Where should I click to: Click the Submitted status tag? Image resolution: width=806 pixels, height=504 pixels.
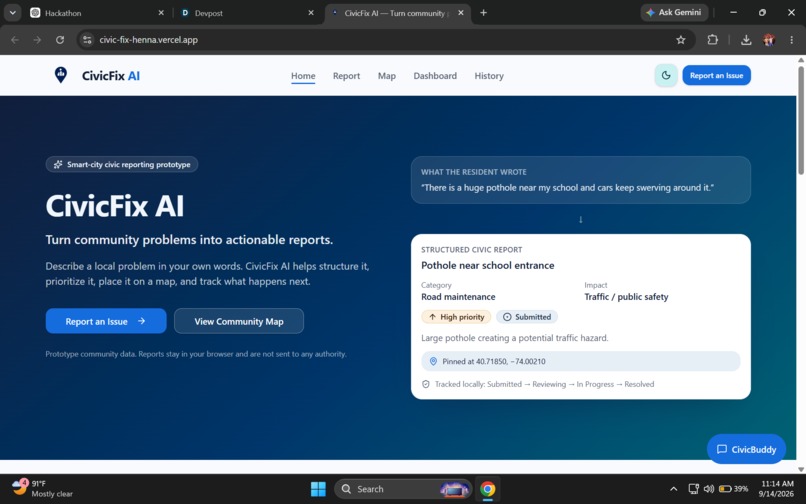pyautogui.click(x=527, y=317)
